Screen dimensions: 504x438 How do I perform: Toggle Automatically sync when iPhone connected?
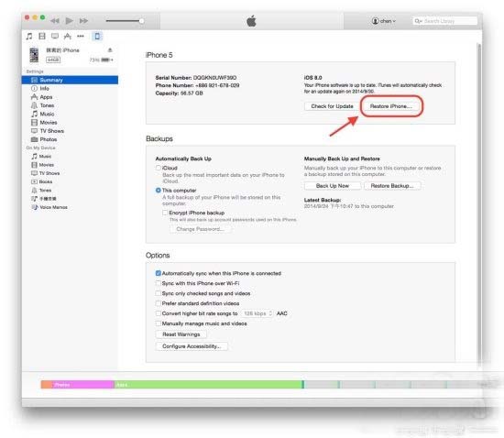point(159,273)
